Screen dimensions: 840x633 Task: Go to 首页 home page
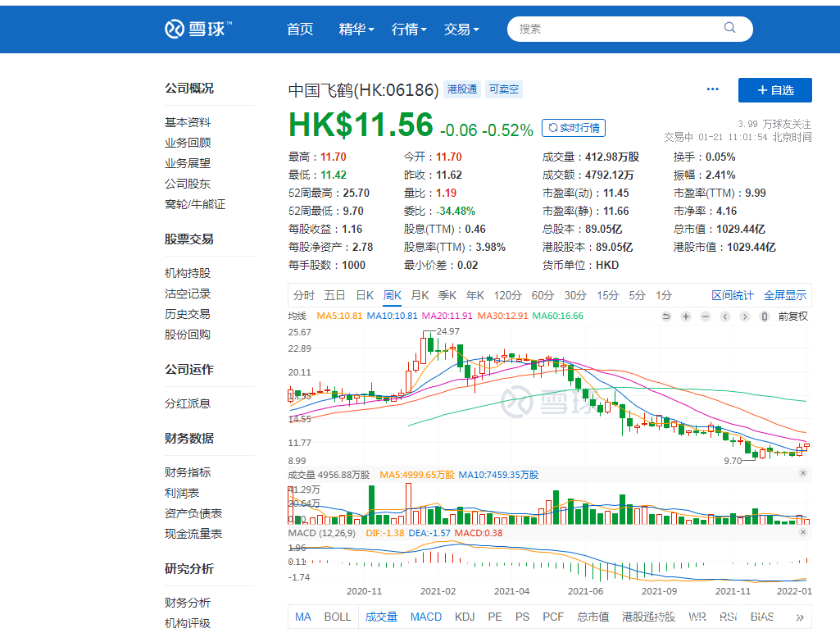click(300, 29)
